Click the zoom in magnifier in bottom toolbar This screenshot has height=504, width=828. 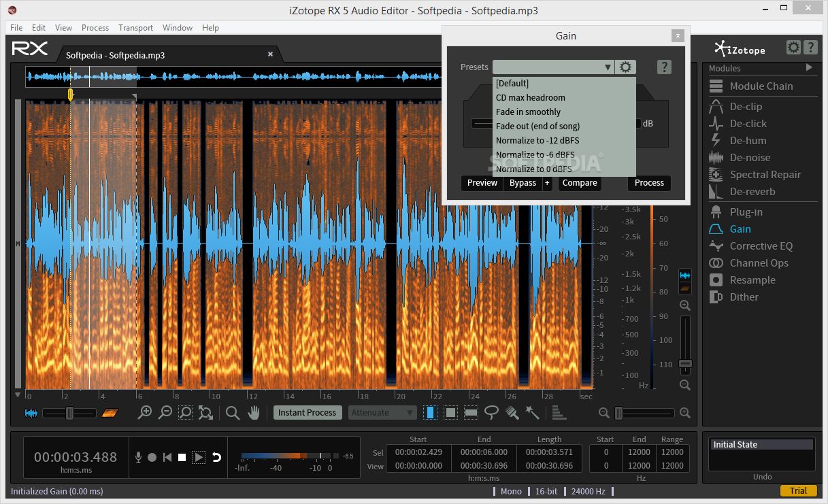tap(145, 412)
